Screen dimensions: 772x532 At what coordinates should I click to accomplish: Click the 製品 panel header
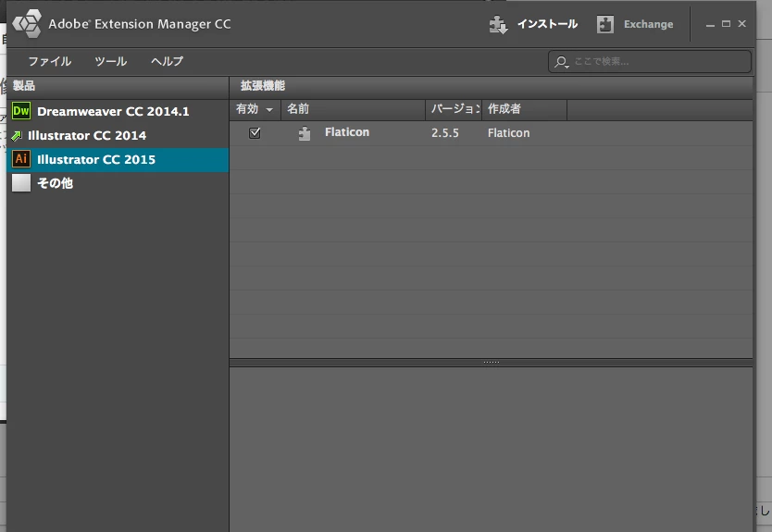pyautogui.click(x=118, y=86)
